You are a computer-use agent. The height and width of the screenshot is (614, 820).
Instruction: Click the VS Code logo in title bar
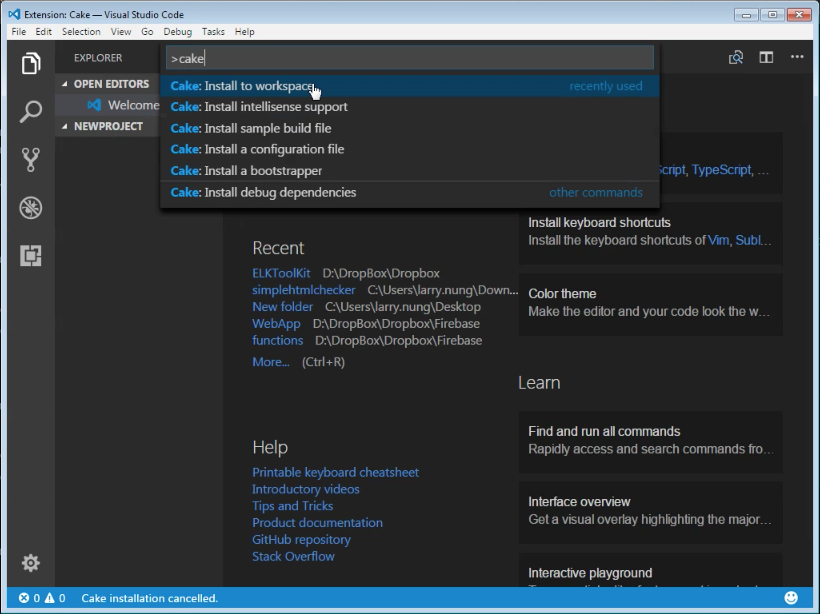pos(14,14)
